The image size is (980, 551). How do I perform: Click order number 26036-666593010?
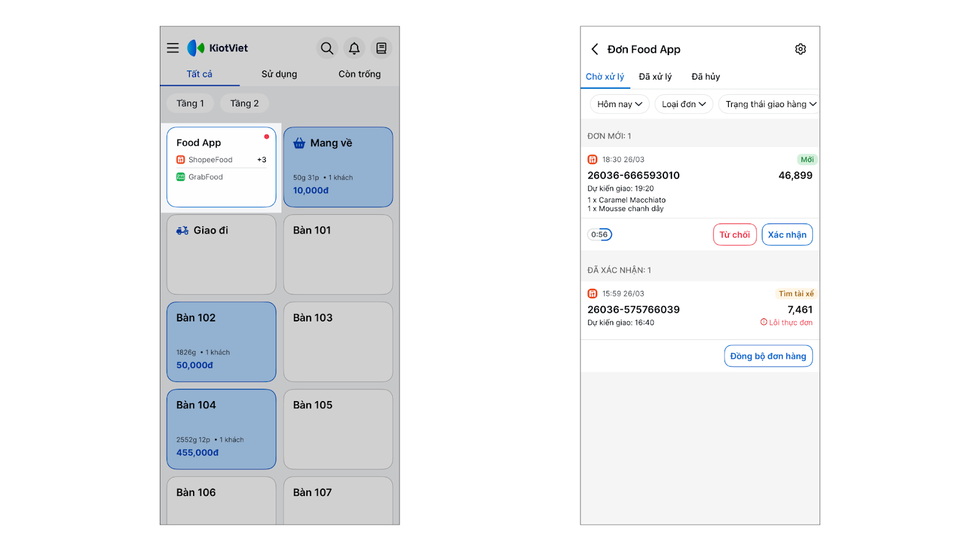(633, 176)
